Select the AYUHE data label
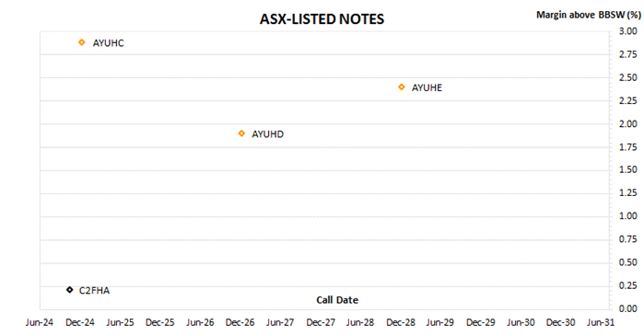This screenshot has width=644, height=336. coord(427,87)
